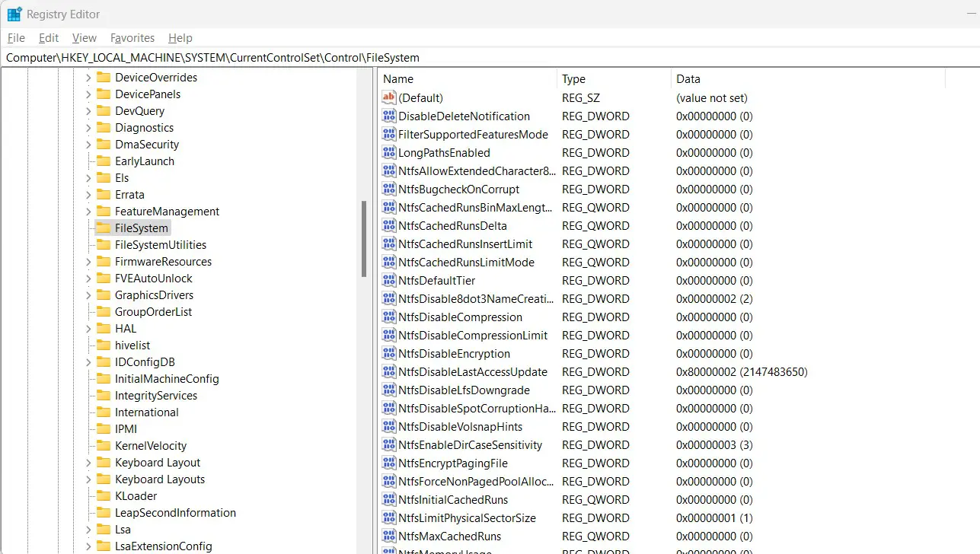
Task: Select the FilterSupportedFeaturesMode value name
Action: [x=473, y=135]
